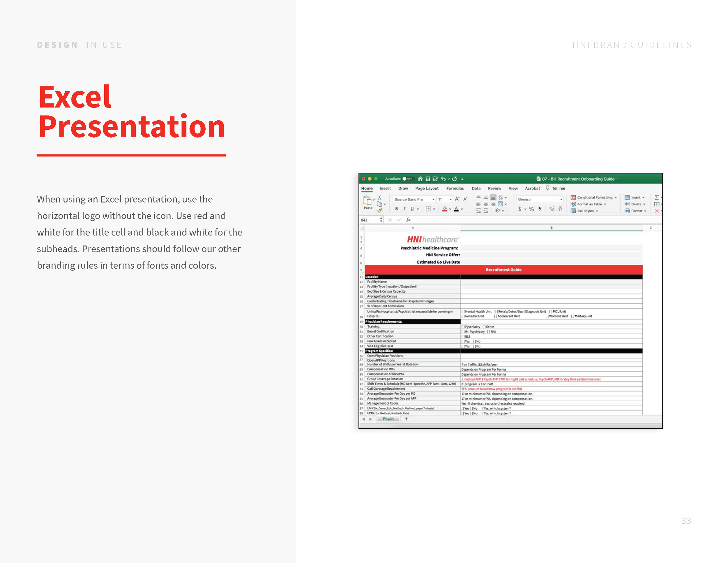This screenshot has width=728, height=563.
Task: Click the Customize Quick Access Toolbar arrow
Action: click(x=462, y=179)
